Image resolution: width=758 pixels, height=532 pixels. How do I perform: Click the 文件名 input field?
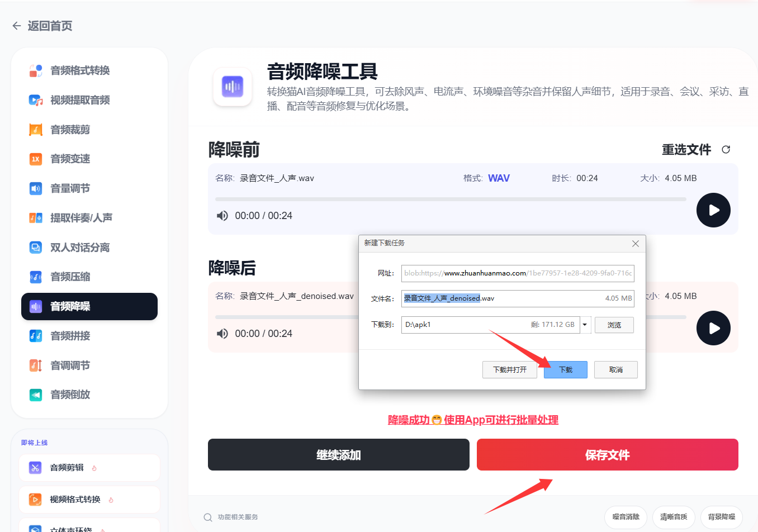(x=517, y=298)
